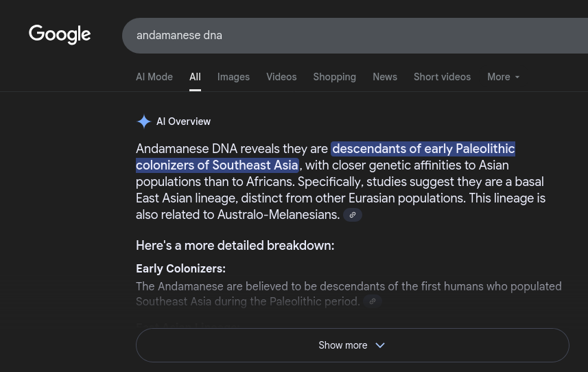
Task: Click the search box containing andamanese dna
Action: point(355,36)
